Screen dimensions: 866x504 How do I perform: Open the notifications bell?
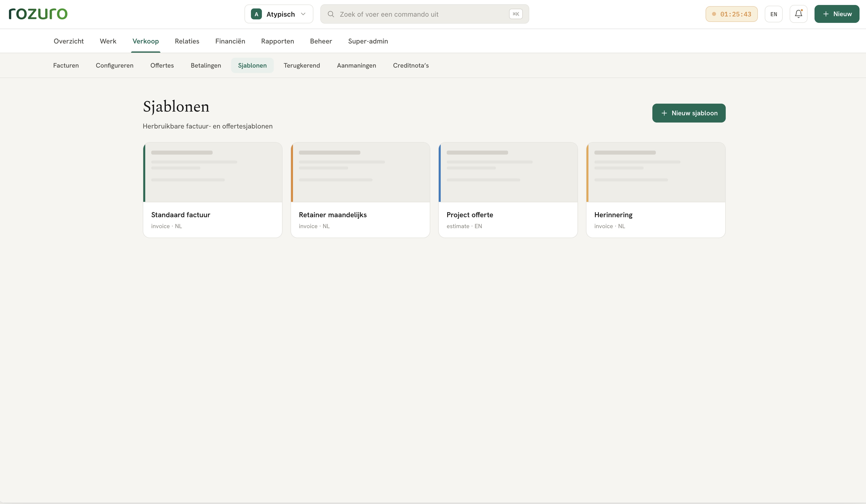(x=798, y=14)
